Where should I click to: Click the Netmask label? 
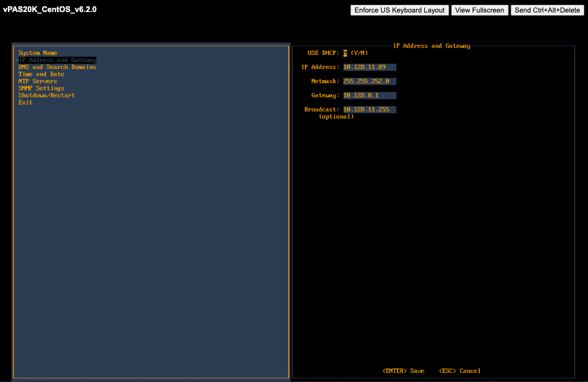[x=325, y=82]
